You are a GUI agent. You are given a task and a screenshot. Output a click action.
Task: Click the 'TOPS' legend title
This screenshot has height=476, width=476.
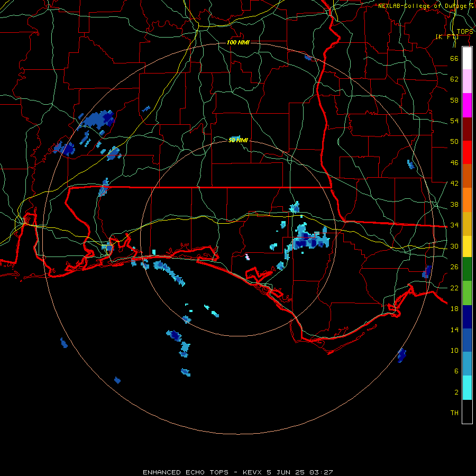465,32
